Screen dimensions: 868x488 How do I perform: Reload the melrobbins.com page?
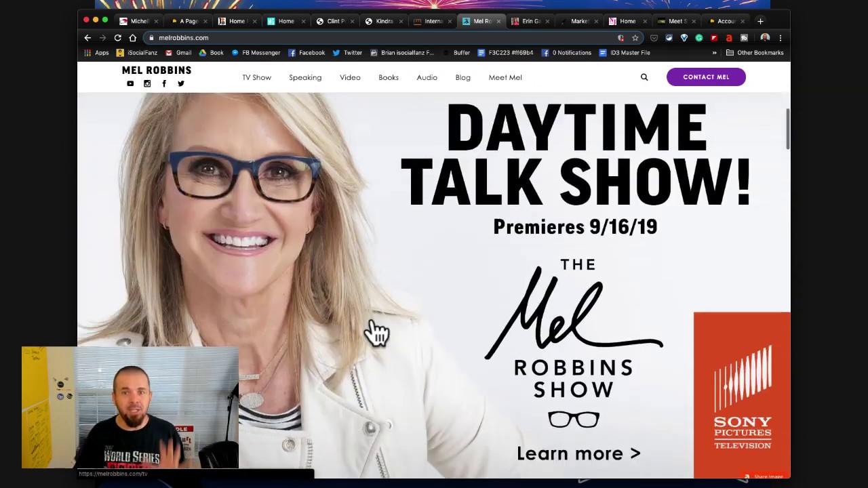(117, 38)
